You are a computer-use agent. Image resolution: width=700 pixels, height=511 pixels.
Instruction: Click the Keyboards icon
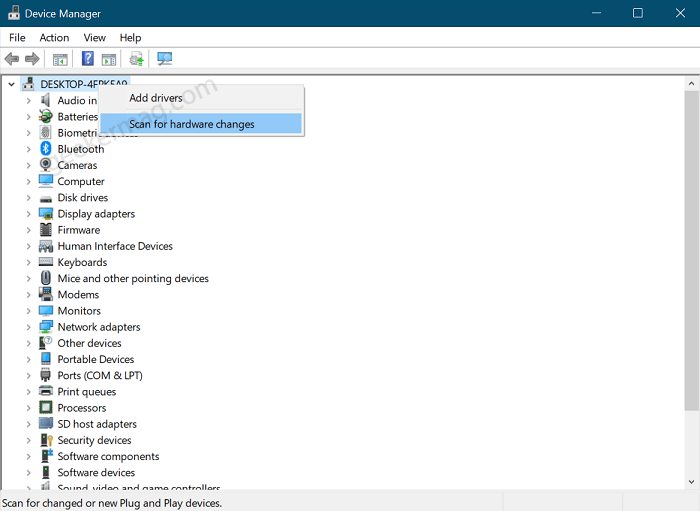click(46, 262)
